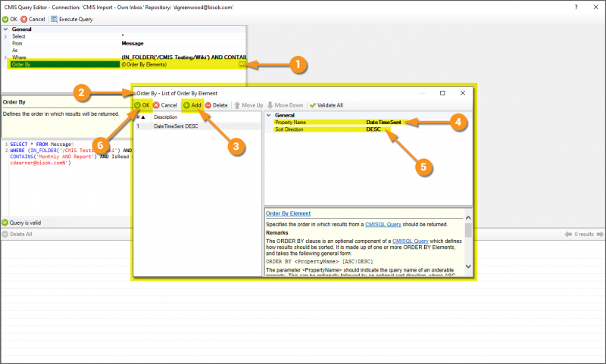Click the help panel scroll up arrow

click(468, 218)
